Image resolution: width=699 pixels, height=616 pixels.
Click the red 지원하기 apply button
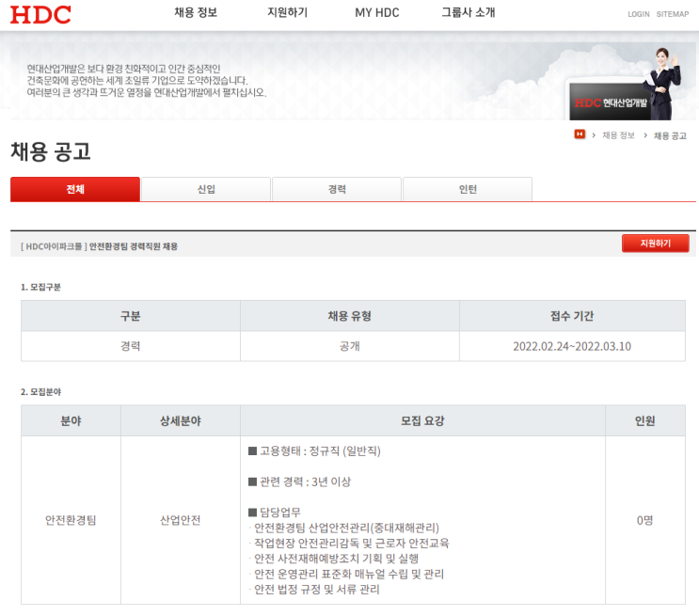(656, 244)
